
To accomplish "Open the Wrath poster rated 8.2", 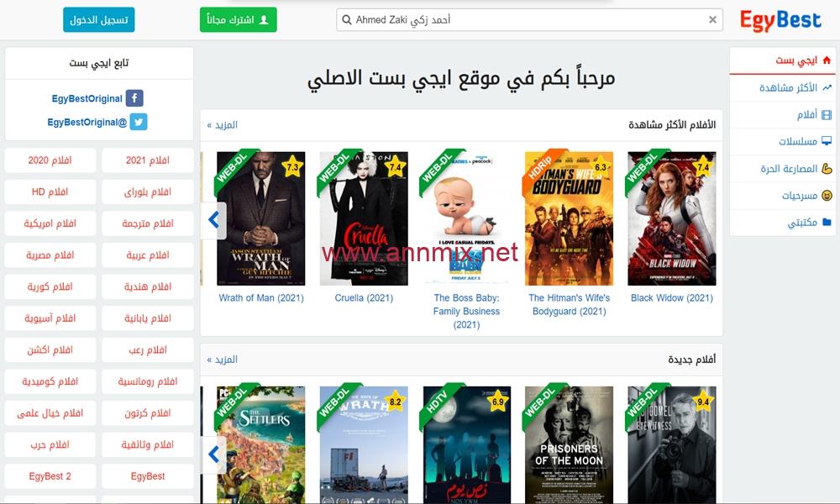I will [x=364, y=444].
